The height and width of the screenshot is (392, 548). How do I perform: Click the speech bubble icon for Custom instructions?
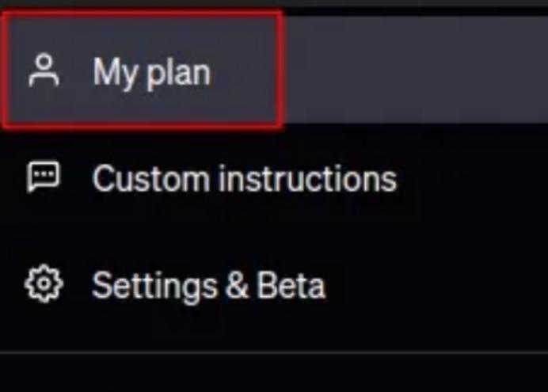[43, 178]
